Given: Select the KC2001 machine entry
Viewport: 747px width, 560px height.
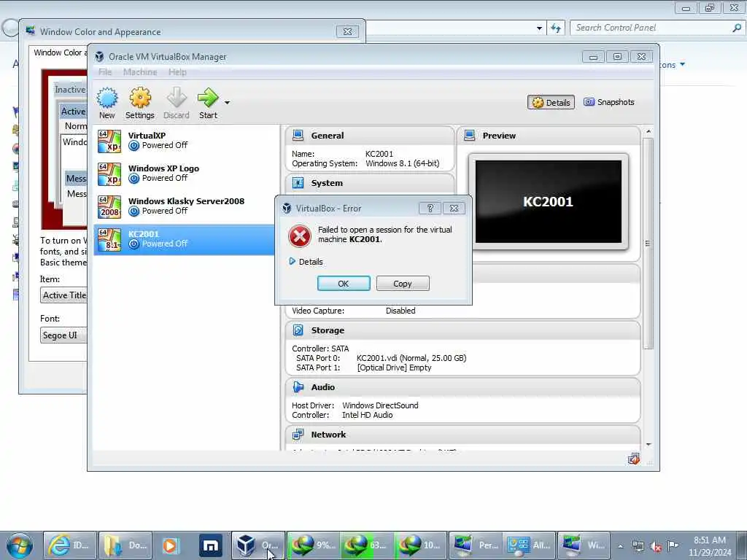Looking at the screenshot, I should (185, 239).
